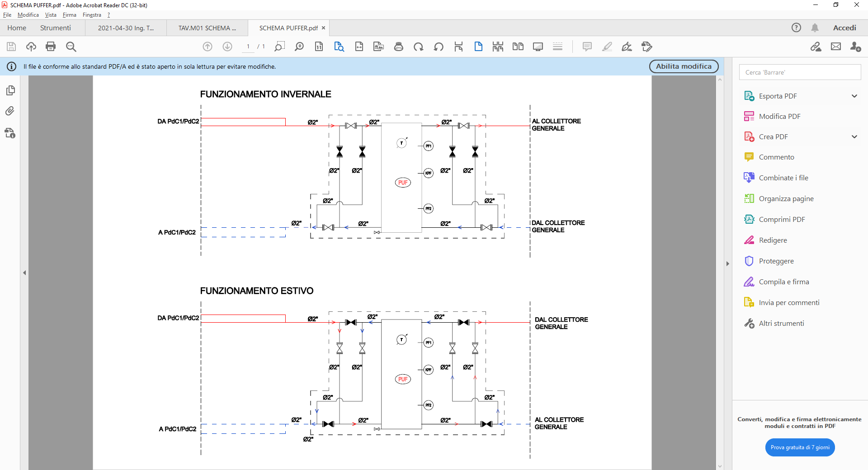Click document scrollbar down arrow
This screenshot has height=470, width=868.
(720, 466)
